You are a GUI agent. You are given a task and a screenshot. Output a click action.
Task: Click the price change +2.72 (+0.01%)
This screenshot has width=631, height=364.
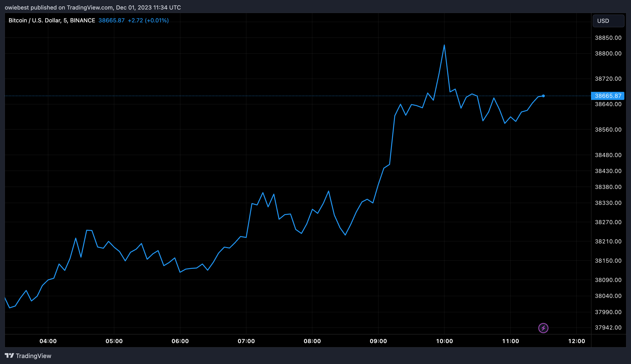(x=148, y=20)
